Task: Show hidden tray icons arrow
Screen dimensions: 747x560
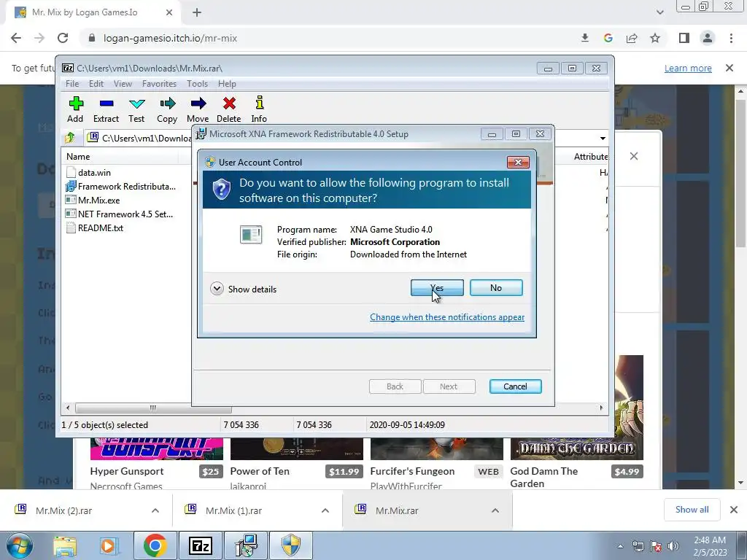Action: tap(620, 547)
